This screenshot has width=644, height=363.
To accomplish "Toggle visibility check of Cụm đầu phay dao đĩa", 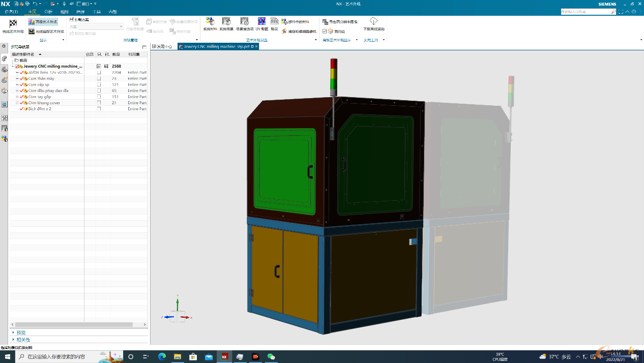I will [22, 90].
